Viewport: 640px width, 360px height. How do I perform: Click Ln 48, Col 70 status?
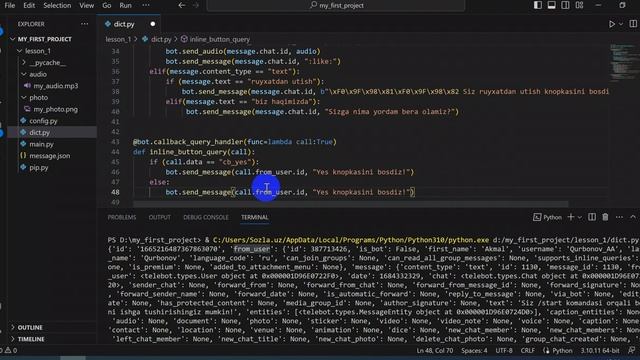434,351
